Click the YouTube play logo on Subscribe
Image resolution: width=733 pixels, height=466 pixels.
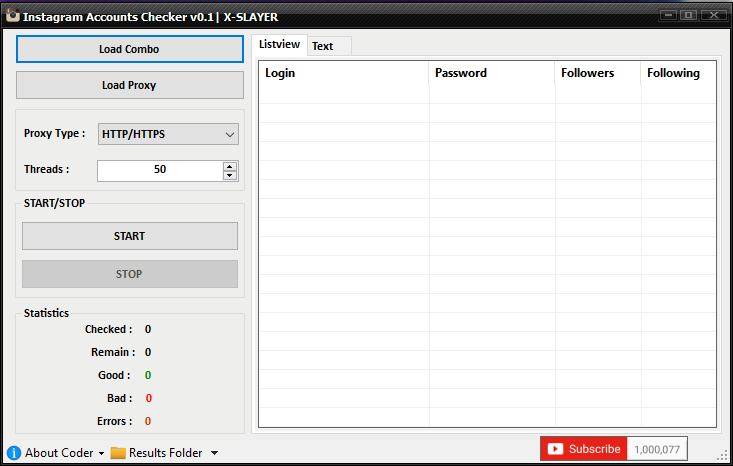click(555, 449)
